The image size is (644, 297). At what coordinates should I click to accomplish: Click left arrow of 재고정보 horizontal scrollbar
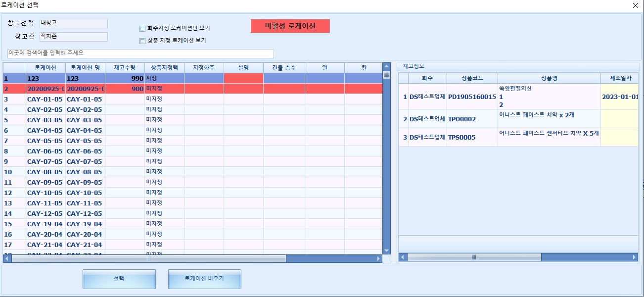coord(403,257)
